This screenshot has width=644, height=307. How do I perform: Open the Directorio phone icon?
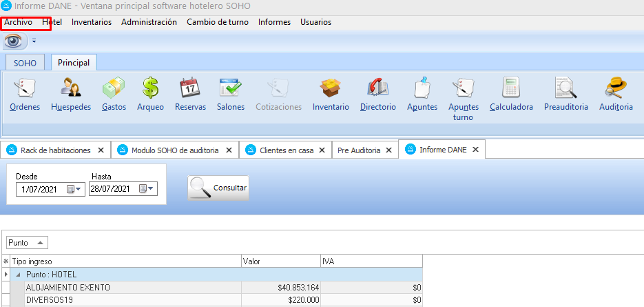point(377,88)
